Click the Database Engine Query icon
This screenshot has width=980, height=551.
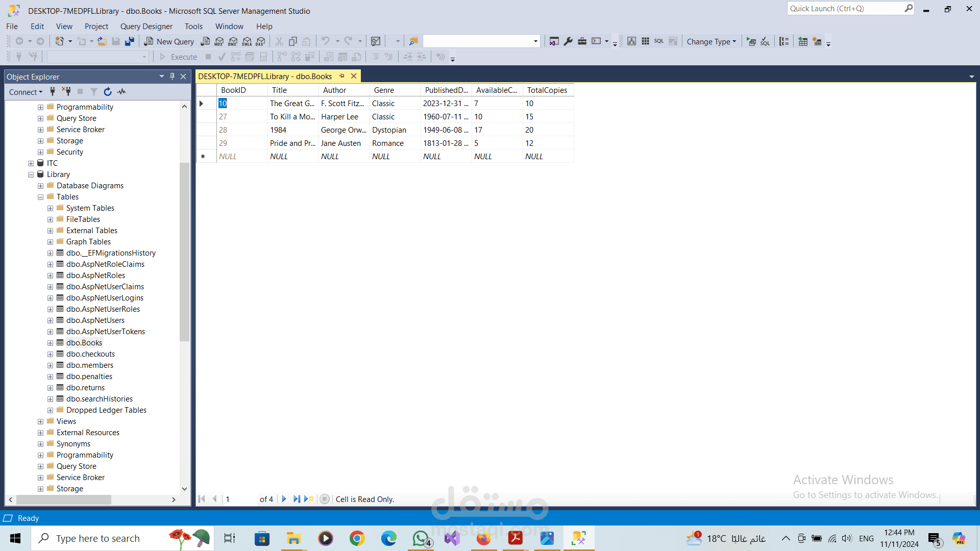tap(205, 41)
